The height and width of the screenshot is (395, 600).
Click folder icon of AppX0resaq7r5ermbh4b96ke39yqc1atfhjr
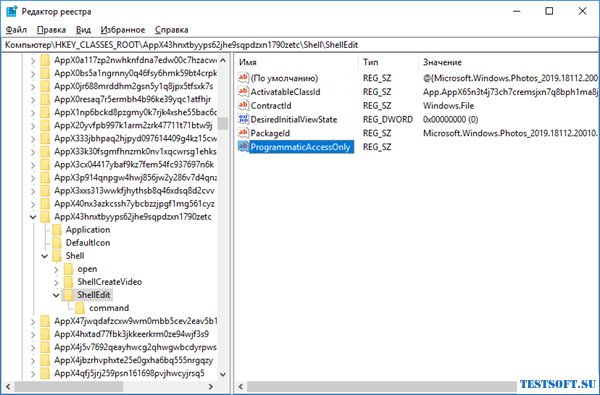click(x=45, y=100)
